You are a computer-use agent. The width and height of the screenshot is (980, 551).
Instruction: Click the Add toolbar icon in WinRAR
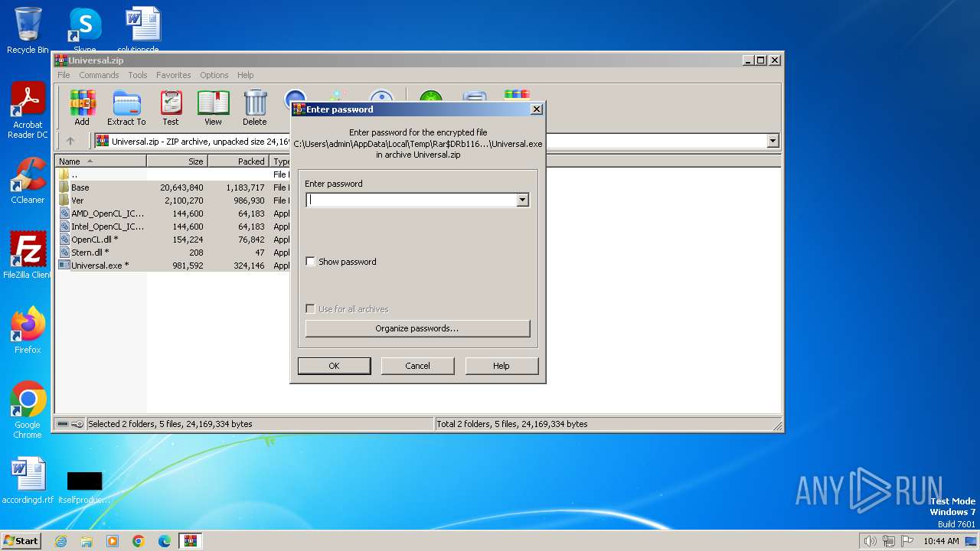(x=82, y=108)
